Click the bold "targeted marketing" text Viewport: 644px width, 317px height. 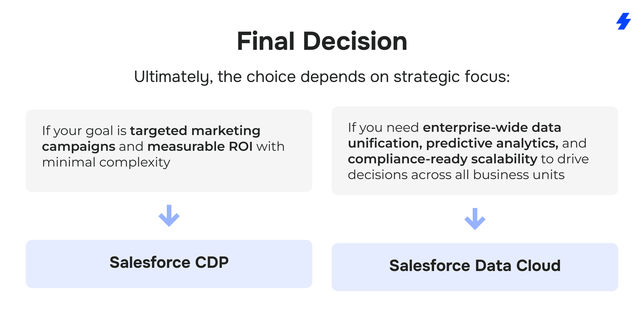point(195,131)
